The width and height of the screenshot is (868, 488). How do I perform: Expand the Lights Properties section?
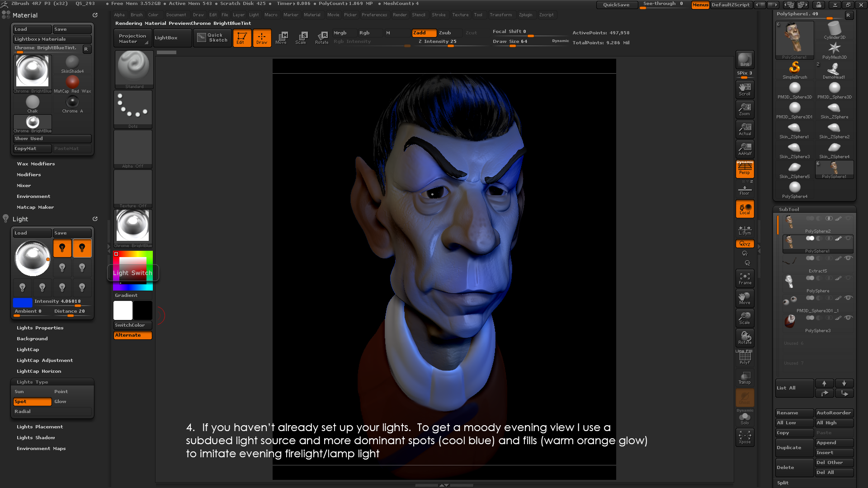click(40, 328)
